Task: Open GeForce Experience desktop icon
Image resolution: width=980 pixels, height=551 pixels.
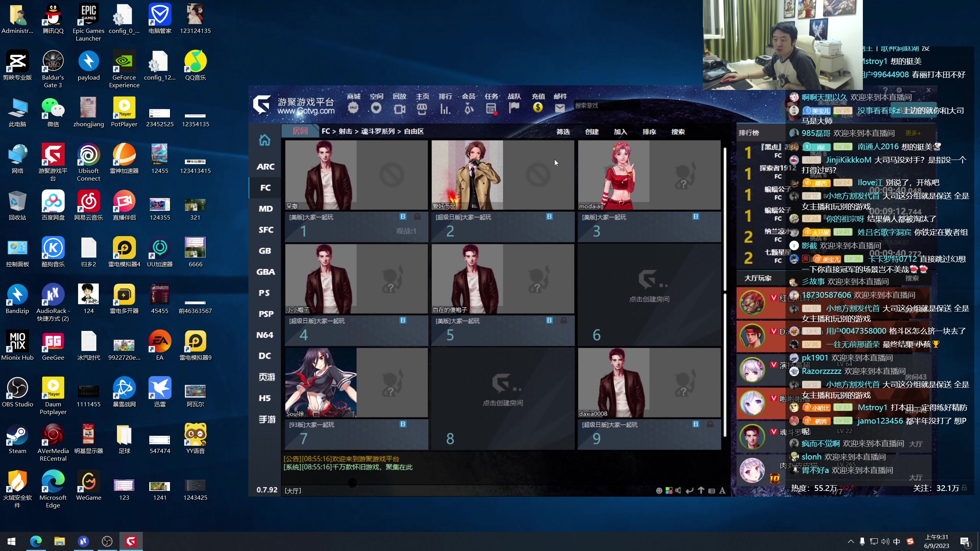Action: click(124, 69)
